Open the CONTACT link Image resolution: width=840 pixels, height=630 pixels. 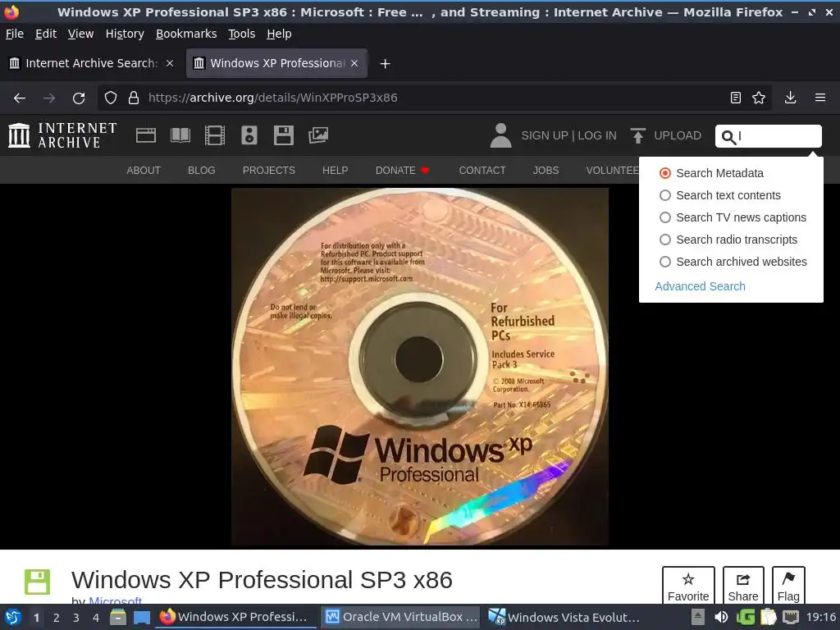(482, 171)
